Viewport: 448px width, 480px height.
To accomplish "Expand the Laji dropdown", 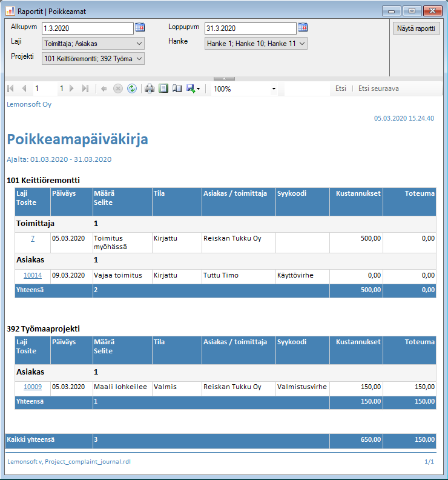I will [139, 44].
